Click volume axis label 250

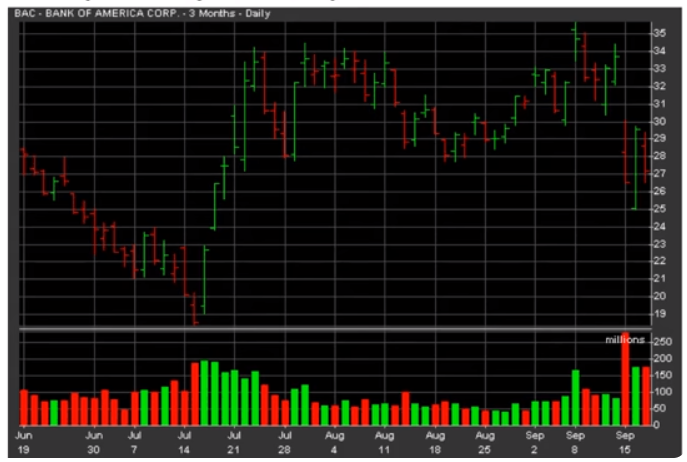pyautogui.click(x=662, y=341)
